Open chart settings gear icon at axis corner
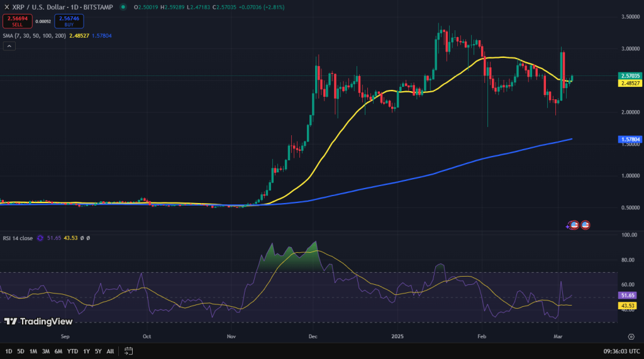Screen dimensions: 644x359 point(631,337)
